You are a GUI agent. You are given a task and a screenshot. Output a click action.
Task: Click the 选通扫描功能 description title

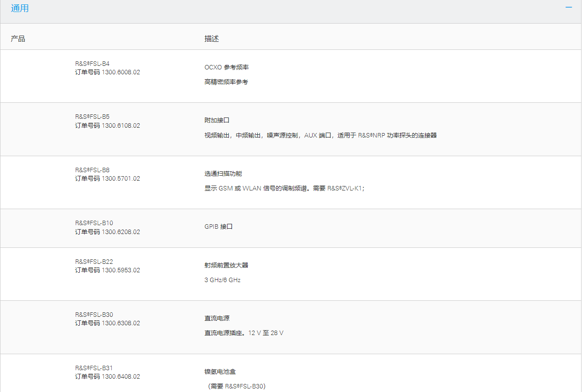[x=223, y=174]
